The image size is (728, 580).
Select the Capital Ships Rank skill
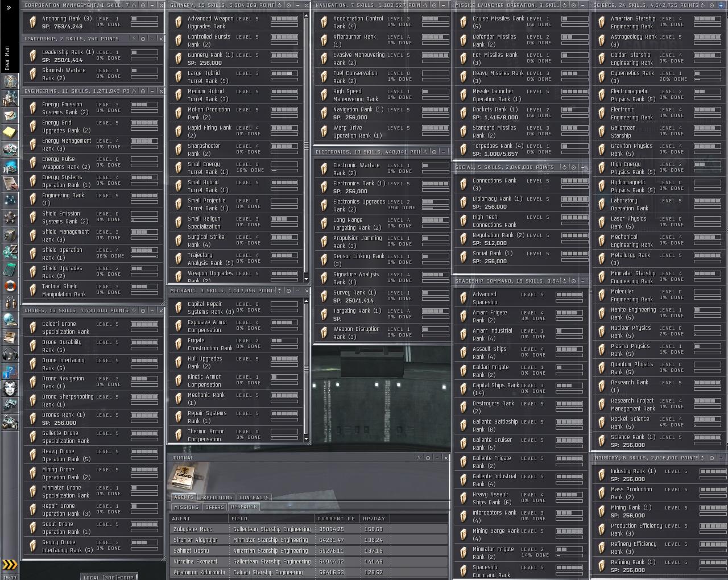pyautogui.click(x=520, y=389)
